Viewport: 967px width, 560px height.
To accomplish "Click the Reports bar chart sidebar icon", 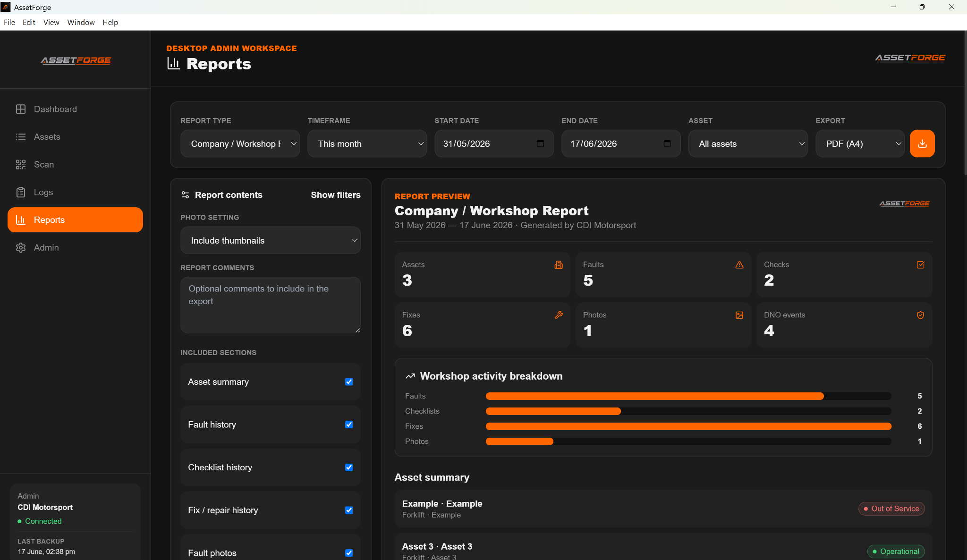I will (x=21, y=220).
